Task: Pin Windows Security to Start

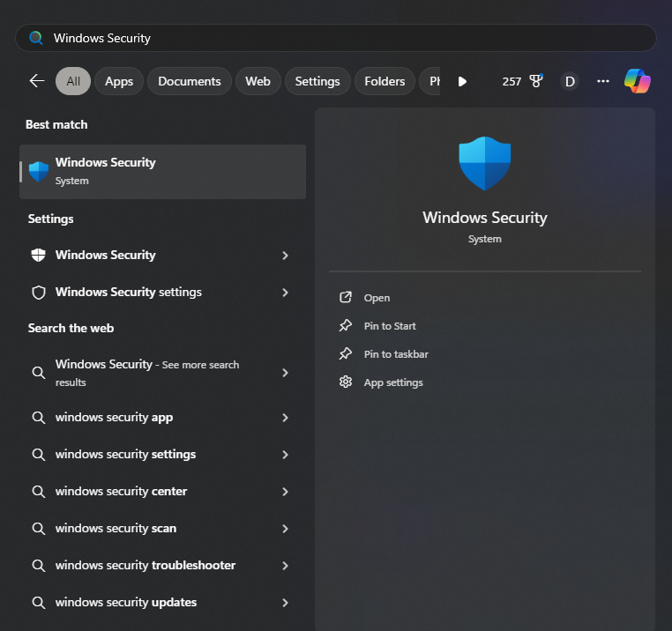Action: click(x=389, y=326)
